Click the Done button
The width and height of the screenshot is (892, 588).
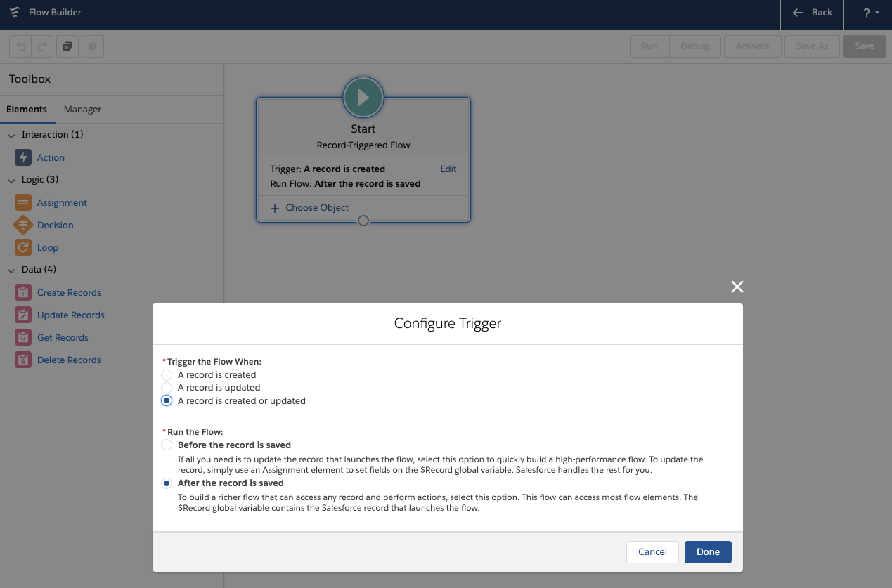click(708, 552)
